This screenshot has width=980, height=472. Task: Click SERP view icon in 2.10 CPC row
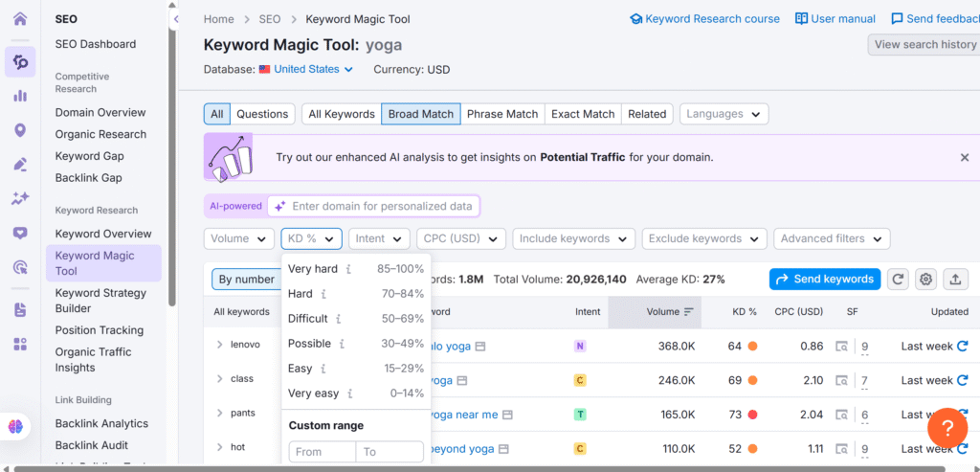842,380
